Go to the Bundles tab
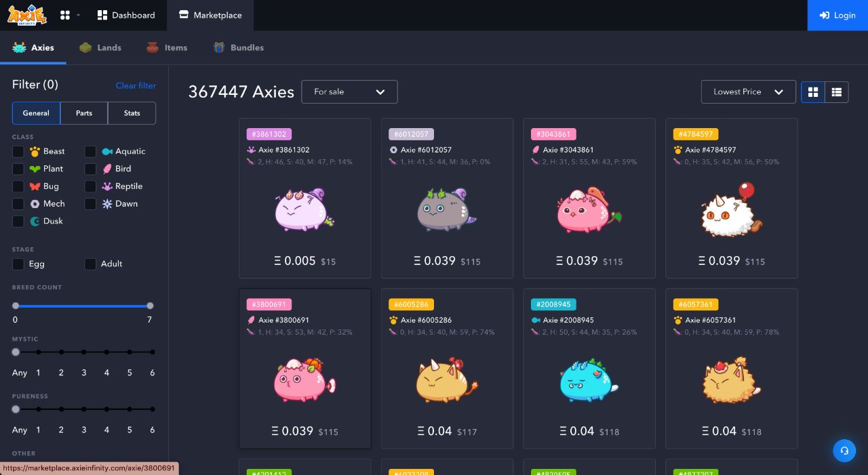 click(x=238, y=47)
